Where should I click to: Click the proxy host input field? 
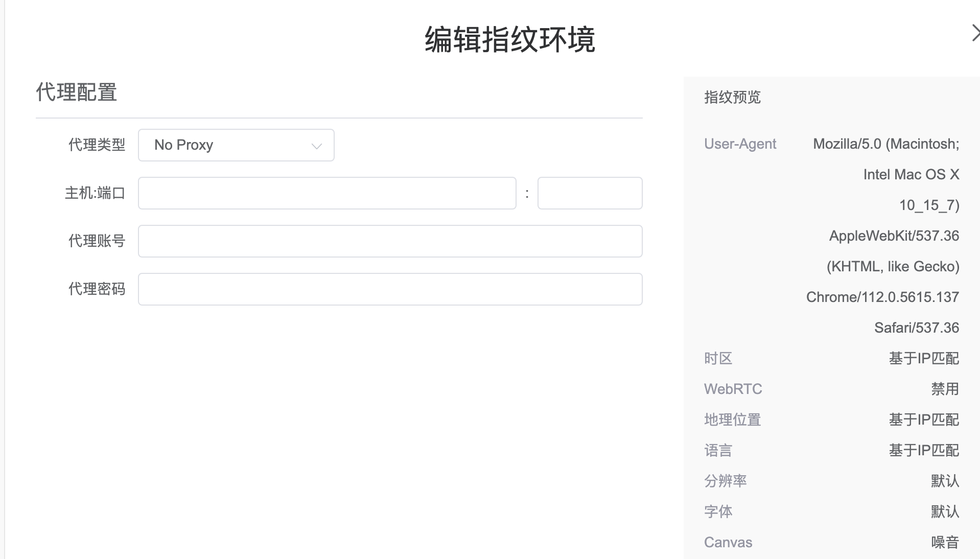[327, 193]
